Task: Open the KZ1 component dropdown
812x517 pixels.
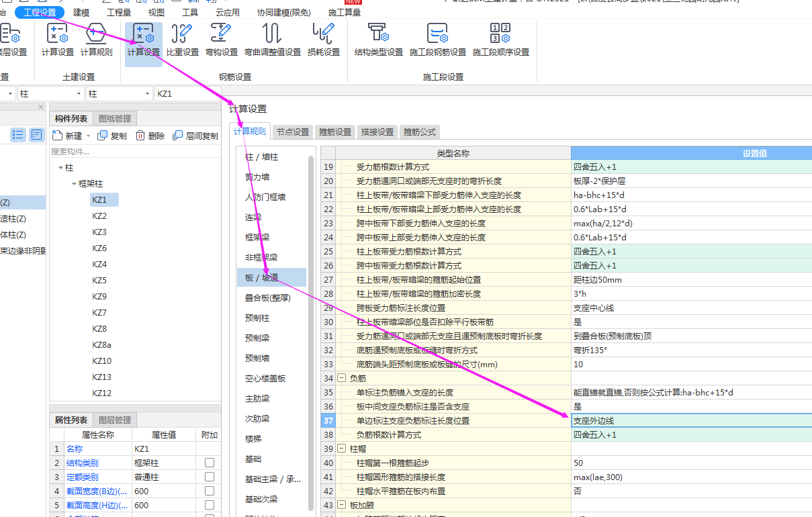Action: click(187, 94)
